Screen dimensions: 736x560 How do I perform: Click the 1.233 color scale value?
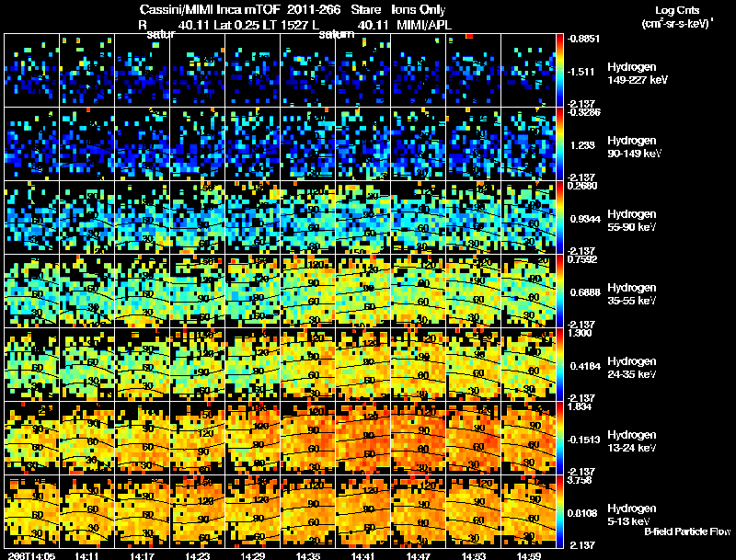coord(582,145)
